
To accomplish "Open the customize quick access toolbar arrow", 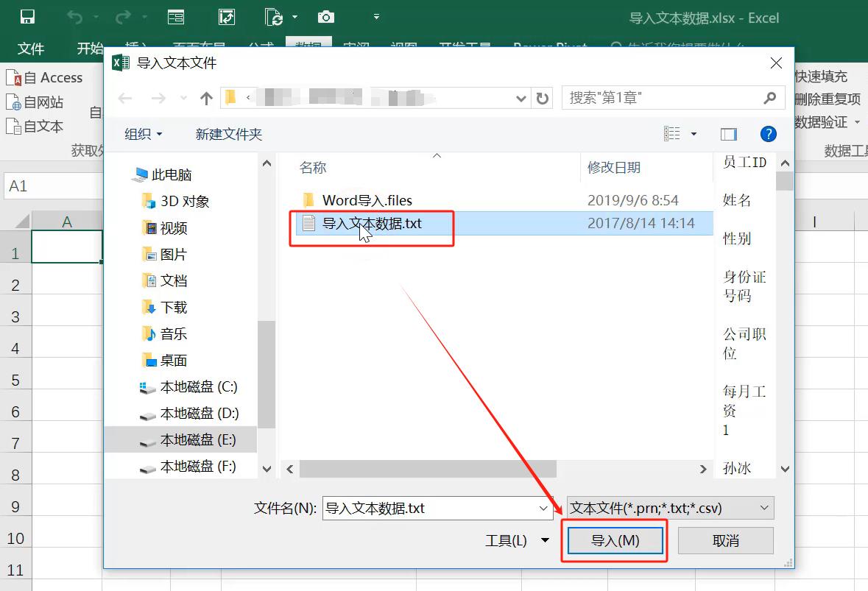I will [376, 17].
